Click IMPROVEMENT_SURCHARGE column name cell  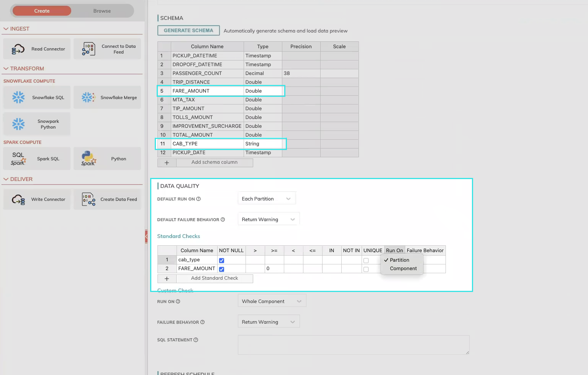tap(207, 126)
